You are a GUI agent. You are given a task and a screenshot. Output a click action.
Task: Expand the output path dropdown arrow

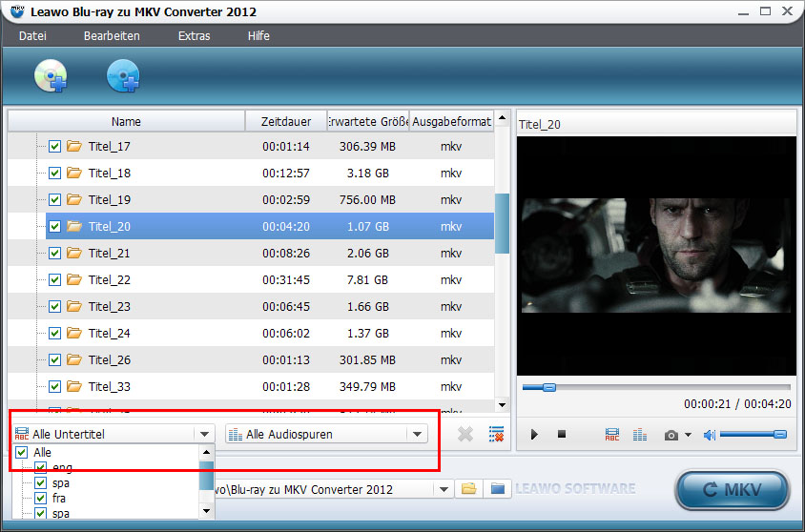444,489
